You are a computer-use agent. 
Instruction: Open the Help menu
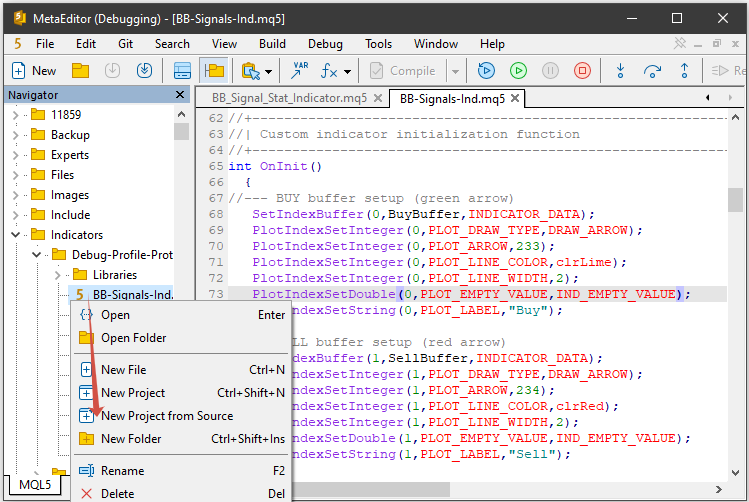492,44
